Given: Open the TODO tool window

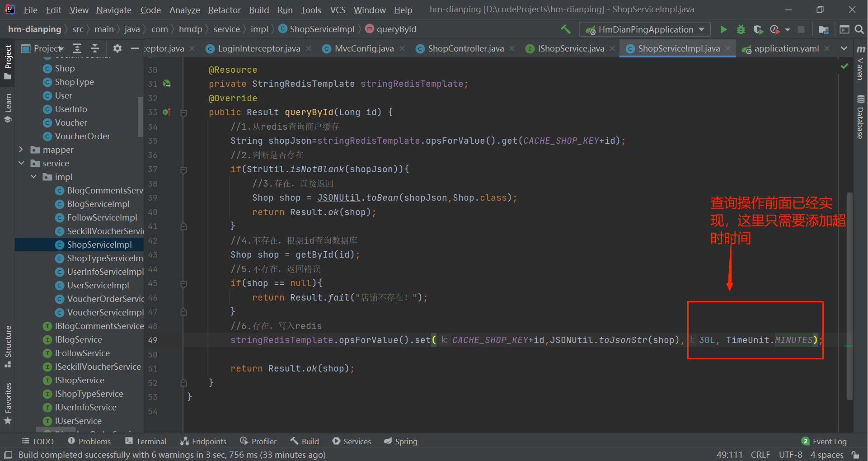Looking at the screenshot, I should 38,441.
